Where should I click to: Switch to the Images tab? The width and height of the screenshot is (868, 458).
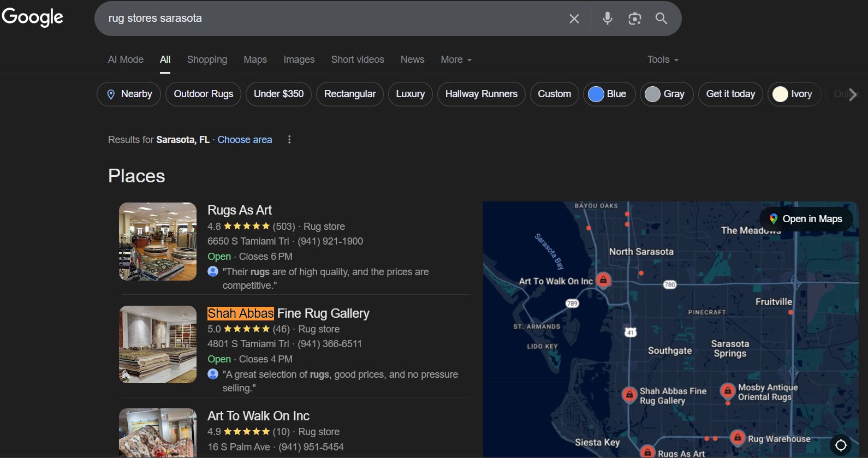[x=299, y=60]
